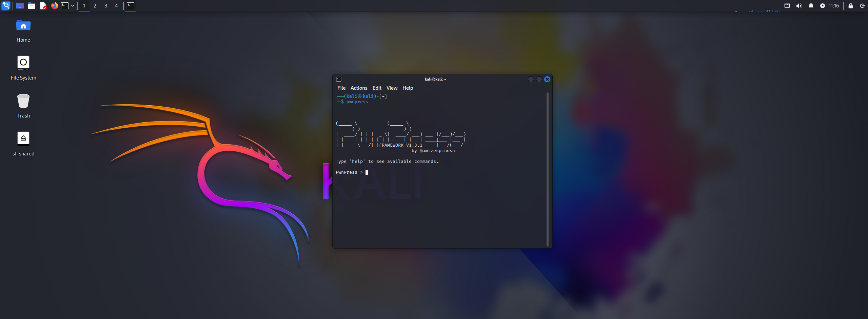
Task: Click the PwnPress prompt input line
Action: pyautogui.click(x=352, y=172)
